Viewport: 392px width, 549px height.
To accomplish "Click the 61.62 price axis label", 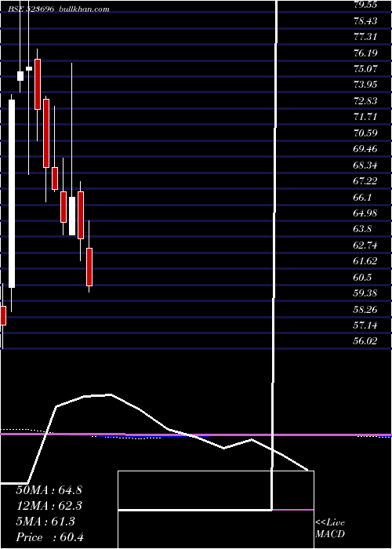I will coord(365,261).
